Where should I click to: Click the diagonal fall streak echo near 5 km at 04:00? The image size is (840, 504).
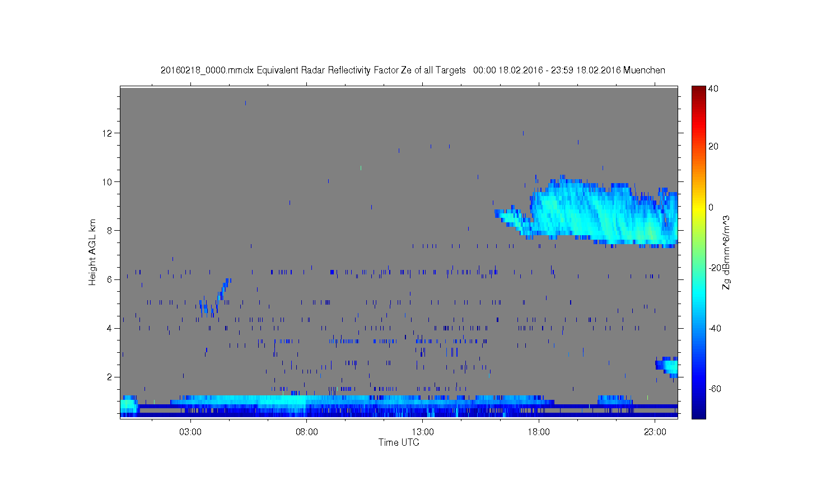pyautogui.click(x=216, y=297)
